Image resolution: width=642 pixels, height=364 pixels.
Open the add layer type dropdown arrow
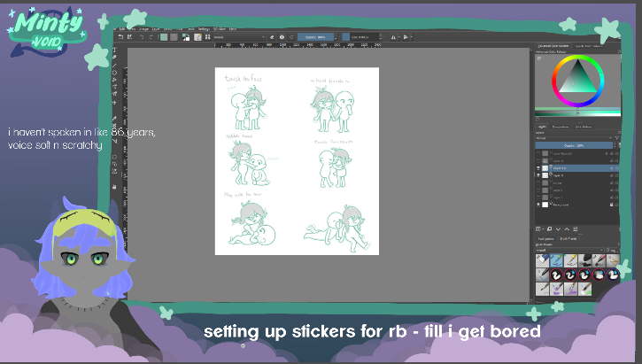click(543, 229)
